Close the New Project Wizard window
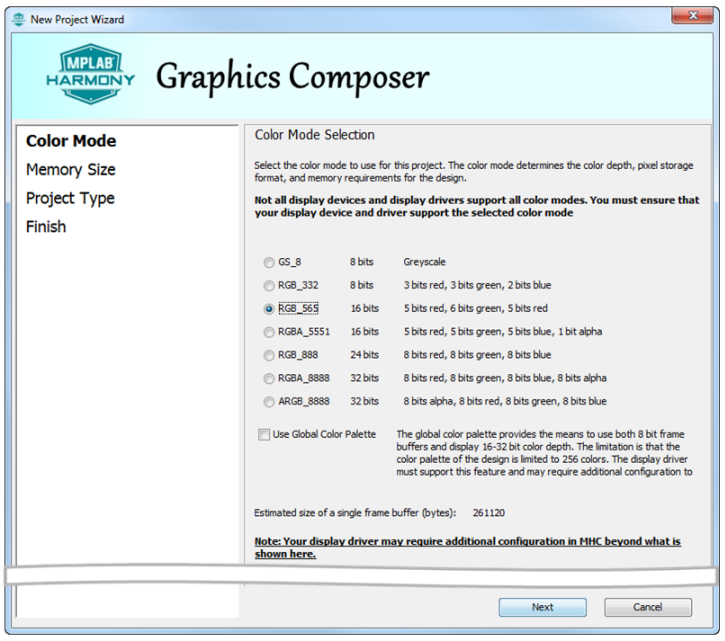This screenshot has height=641, width=725. (x=692, y=15)
